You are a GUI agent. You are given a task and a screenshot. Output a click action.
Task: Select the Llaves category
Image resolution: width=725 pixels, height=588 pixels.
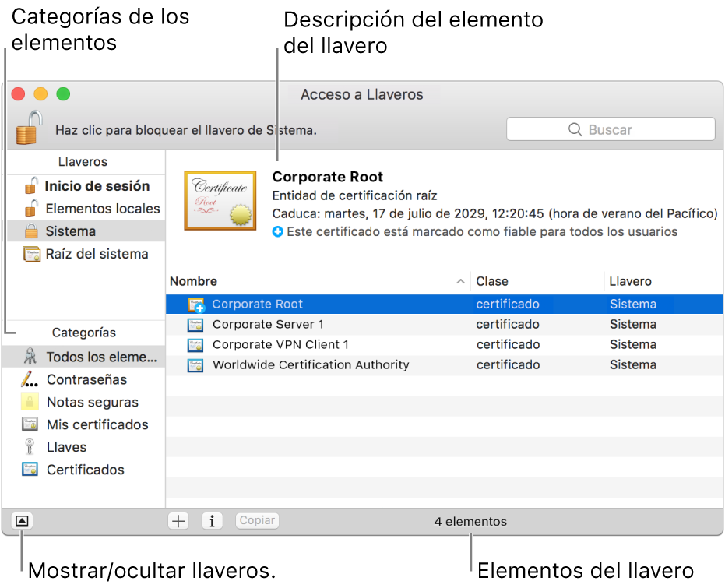pos(84,447)
